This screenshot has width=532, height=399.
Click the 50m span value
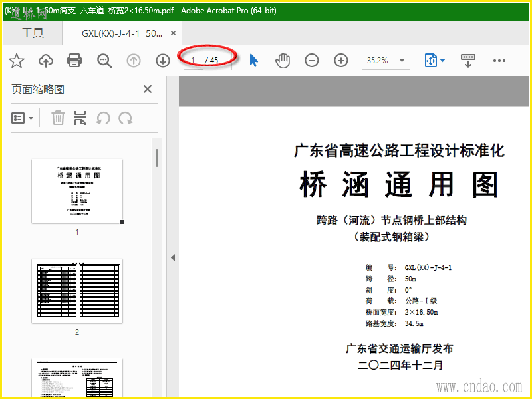(410, 279)
